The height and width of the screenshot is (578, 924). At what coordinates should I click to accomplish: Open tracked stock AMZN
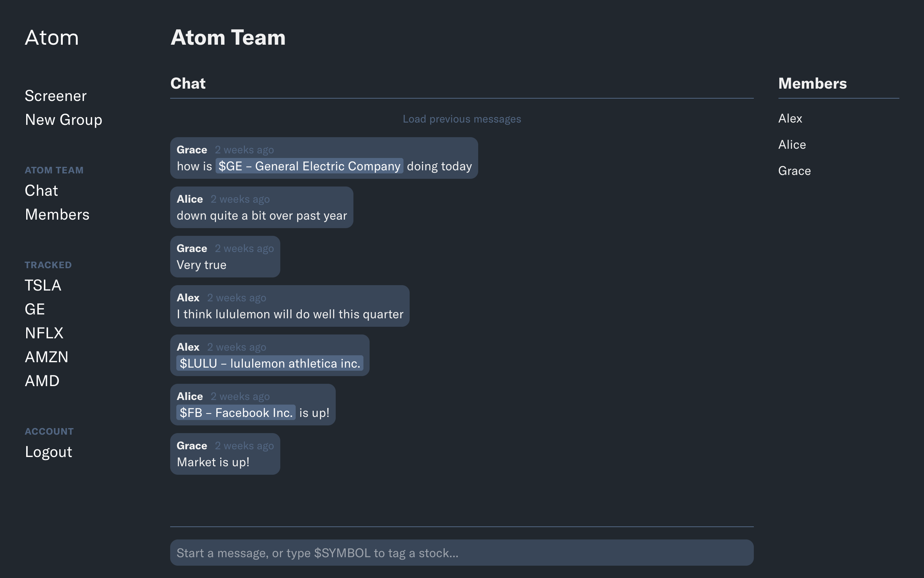[x=47, y=357]
